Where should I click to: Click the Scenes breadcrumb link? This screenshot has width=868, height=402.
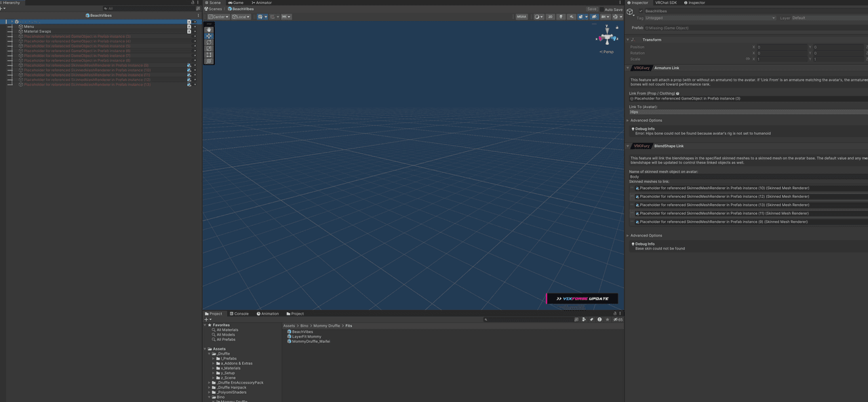tap(215, 9)
